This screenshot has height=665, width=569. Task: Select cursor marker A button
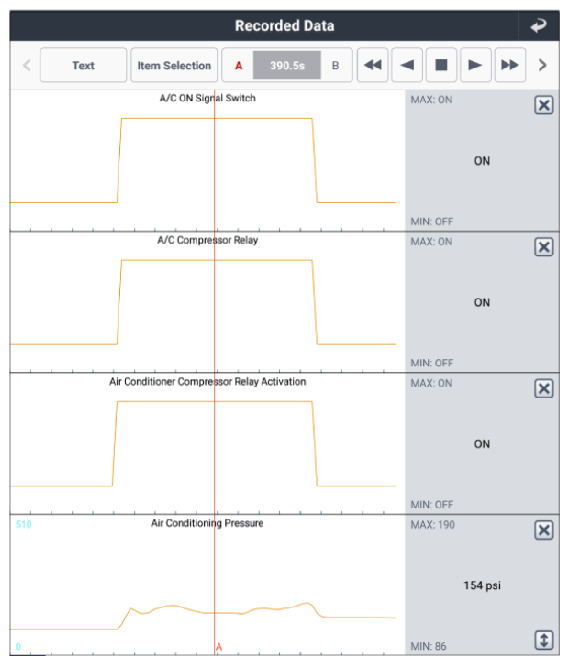pyautogui.click(x=238, y=65)
